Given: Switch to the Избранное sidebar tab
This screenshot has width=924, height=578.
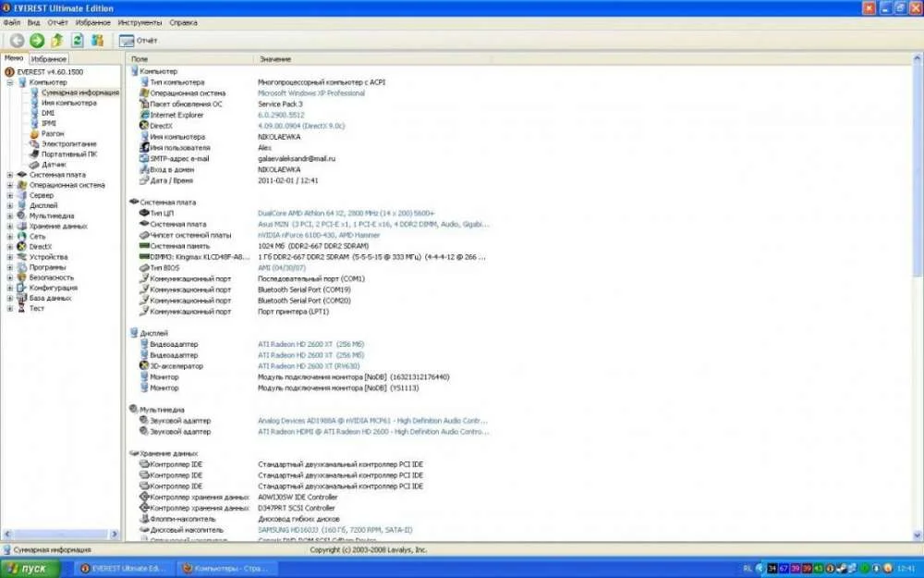Looking at the screenshot, I should [x=48, y=59].
